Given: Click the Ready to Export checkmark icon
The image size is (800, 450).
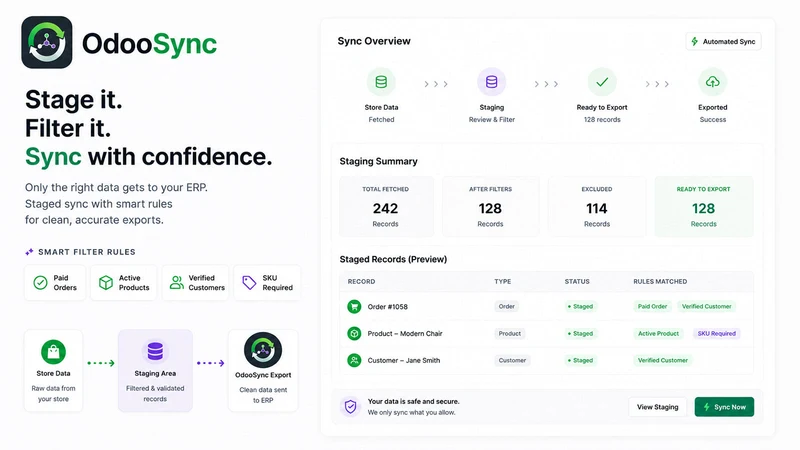Looking at the screenshot, I should coord(602,82).
